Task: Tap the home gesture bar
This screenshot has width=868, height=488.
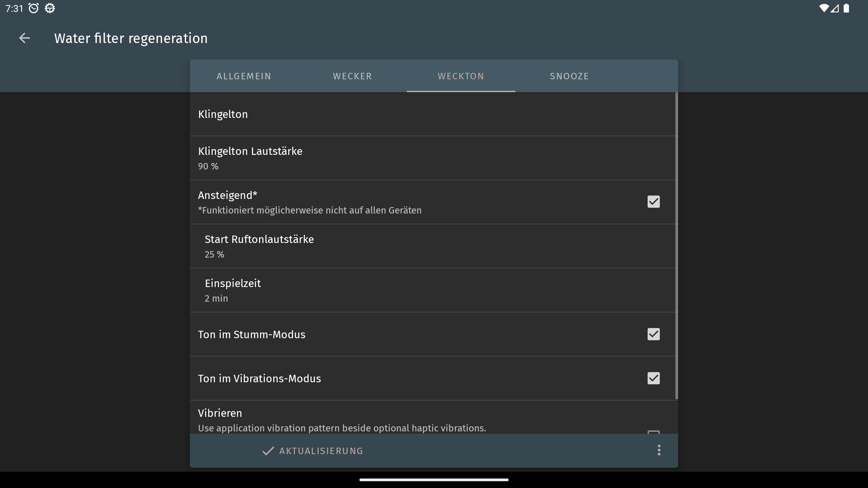Action: tap(434, 480)
